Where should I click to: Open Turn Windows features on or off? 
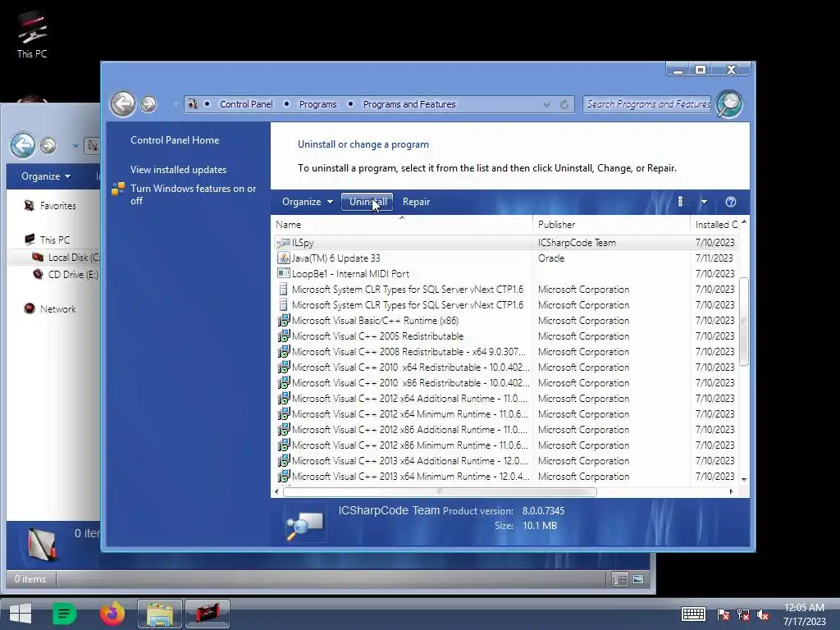tap(194, 194)
